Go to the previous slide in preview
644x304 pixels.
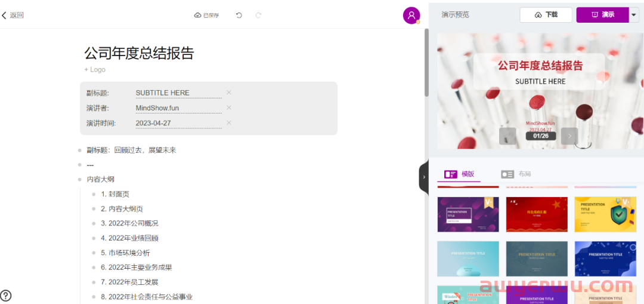(507, 136)
